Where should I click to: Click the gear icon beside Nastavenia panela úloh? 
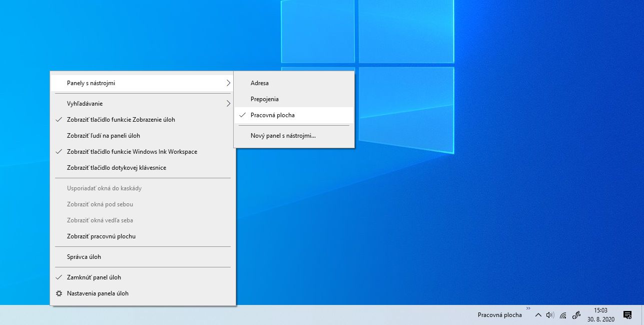coord(59,293)
